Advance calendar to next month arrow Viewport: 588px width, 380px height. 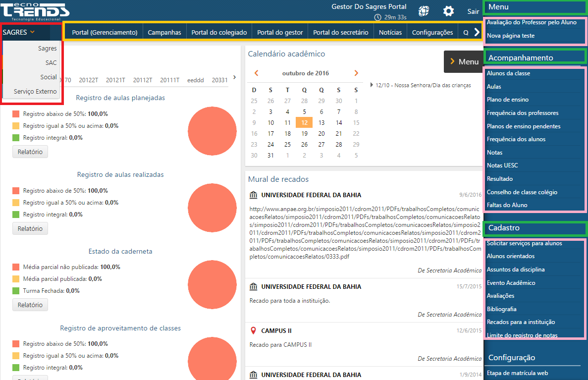click(356, 73)
